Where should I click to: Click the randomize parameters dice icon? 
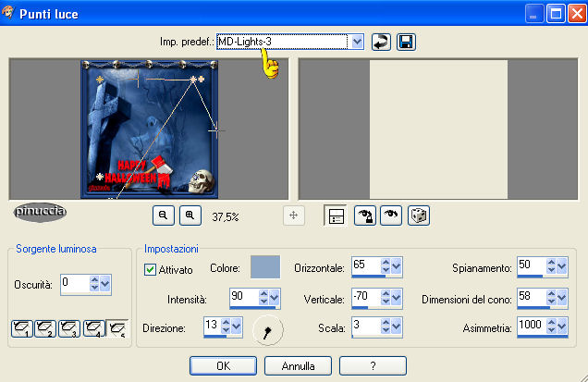point(419,216)
